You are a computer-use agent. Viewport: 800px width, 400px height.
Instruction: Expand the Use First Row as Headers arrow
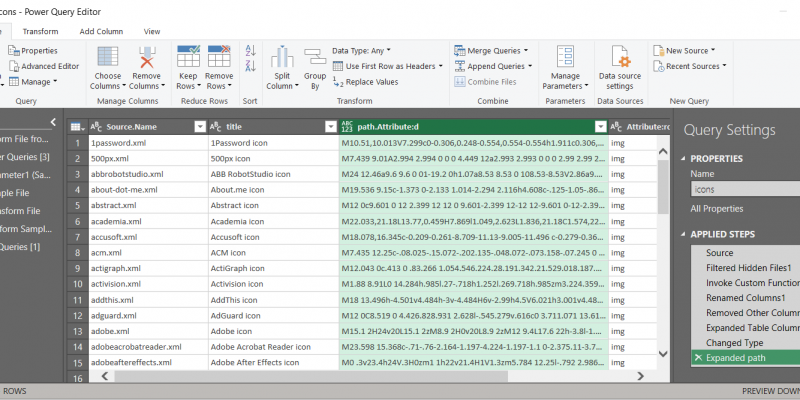440,66
